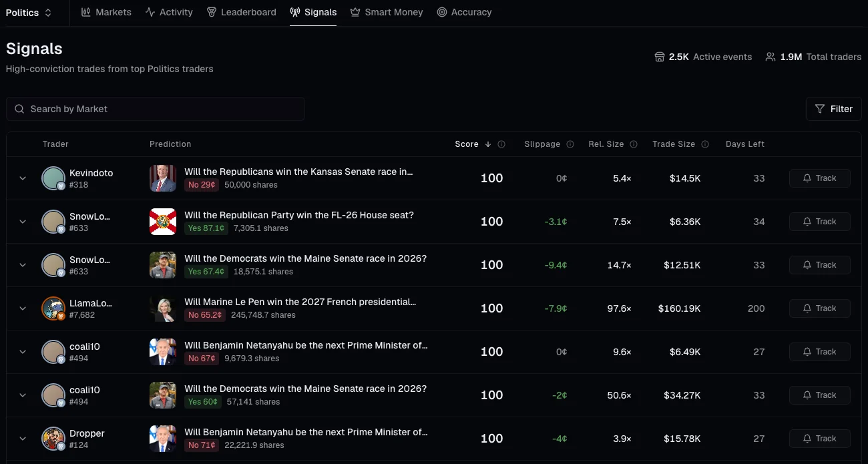
Task: Open Kevindoto's avatar
Action: (x=53, y=178)
